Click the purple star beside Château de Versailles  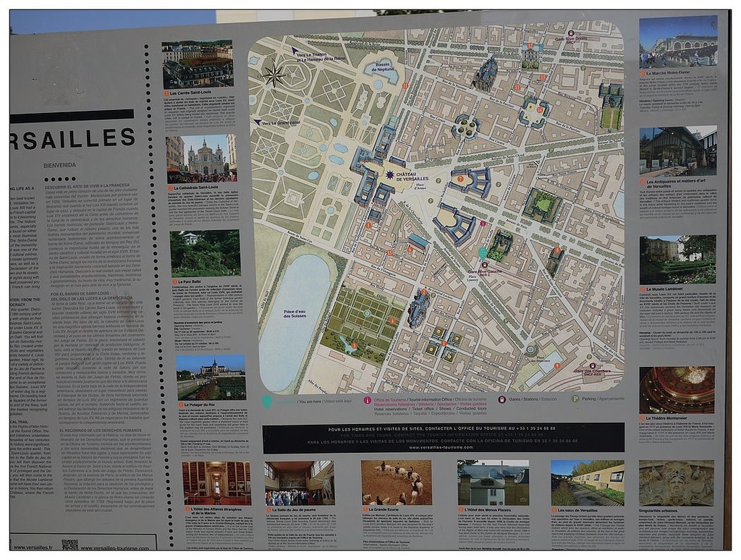click(x=390, y=175)
